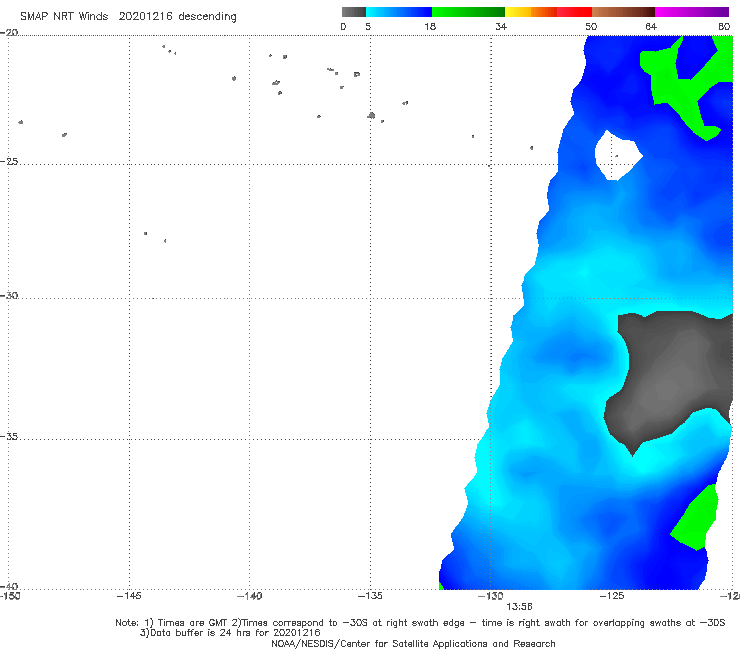740x650 pixels.
Task: Click the gray 0-5 segment of the color bar
Action: coord(354,12)
